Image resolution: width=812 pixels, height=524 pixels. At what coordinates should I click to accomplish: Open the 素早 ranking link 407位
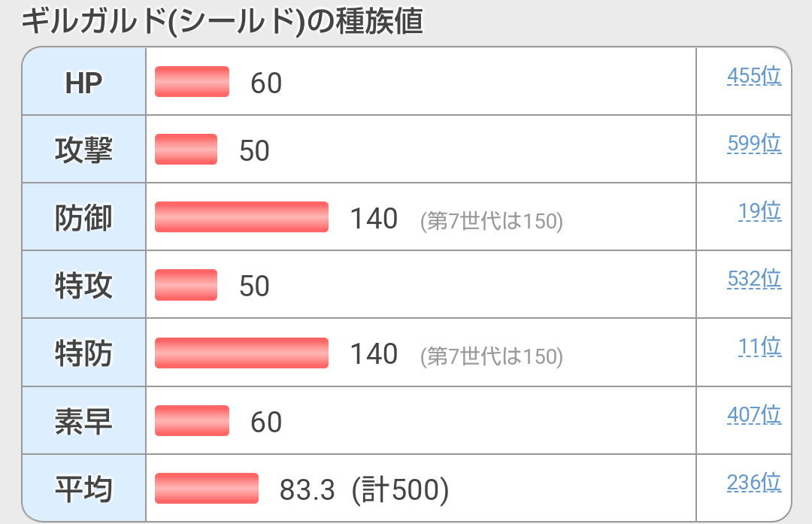[x=754, y=414]
